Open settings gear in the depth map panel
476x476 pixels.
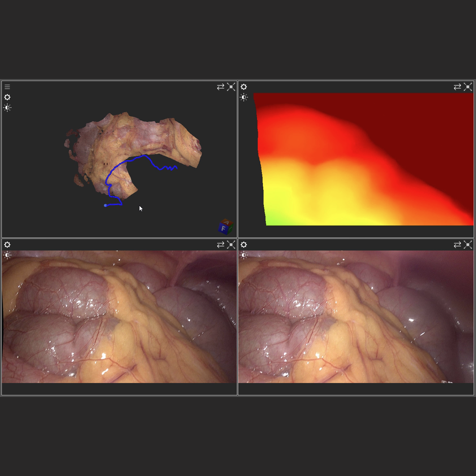pyautogui.click(x=244, y=87)
